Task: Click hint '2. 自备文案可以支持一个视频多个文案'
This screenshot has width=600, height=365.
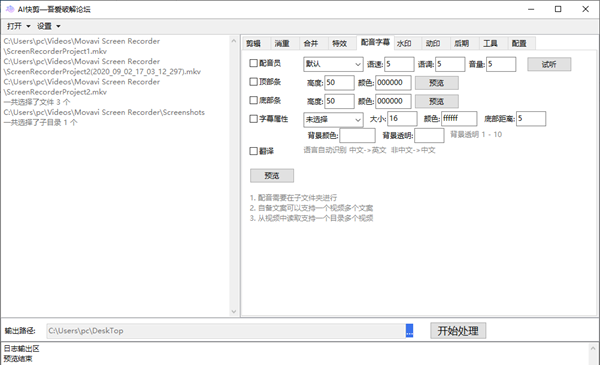Action: point(311,208)
